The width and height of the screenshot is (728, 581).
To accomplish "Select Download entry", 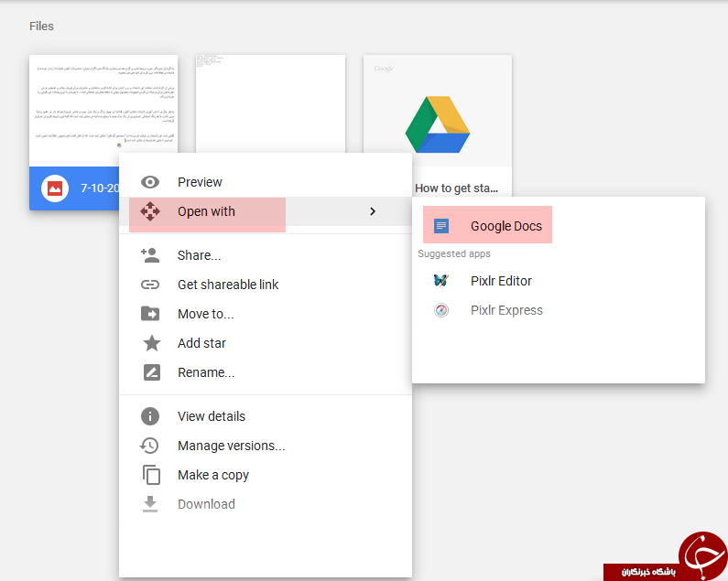I will [x=266, y=504].
